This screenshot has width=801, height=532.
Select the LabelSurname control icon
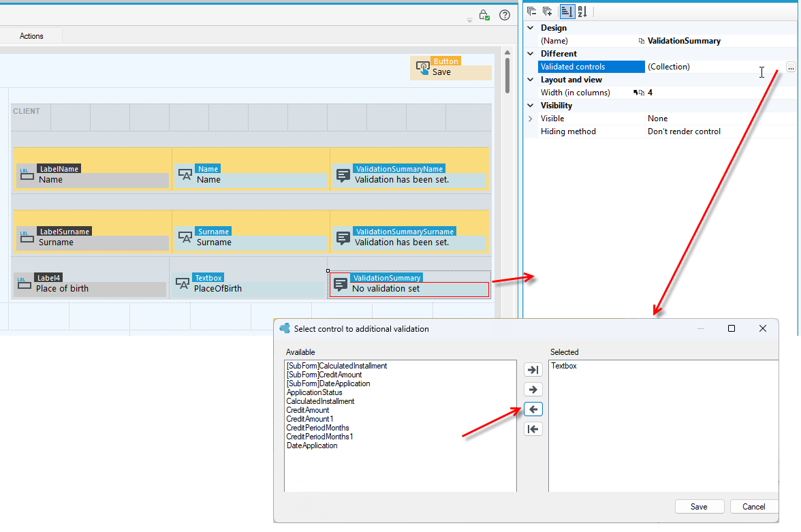click(x=27, y=237)
